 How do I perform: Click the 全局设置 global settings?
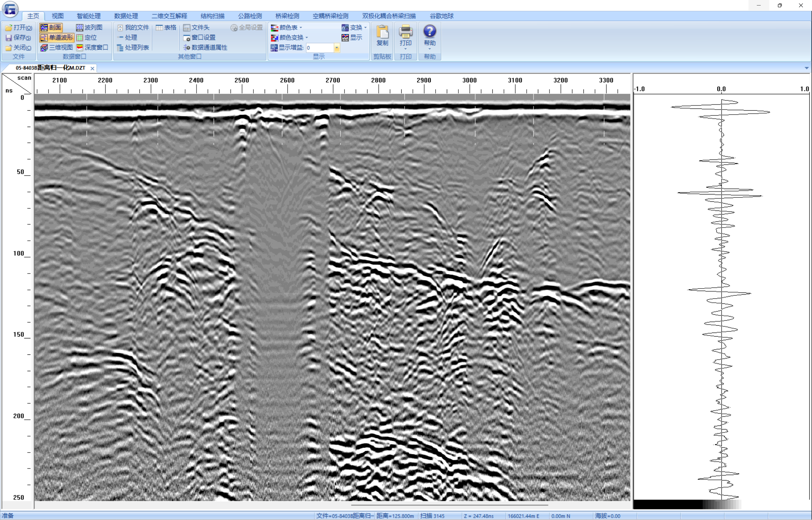(246, 28)
